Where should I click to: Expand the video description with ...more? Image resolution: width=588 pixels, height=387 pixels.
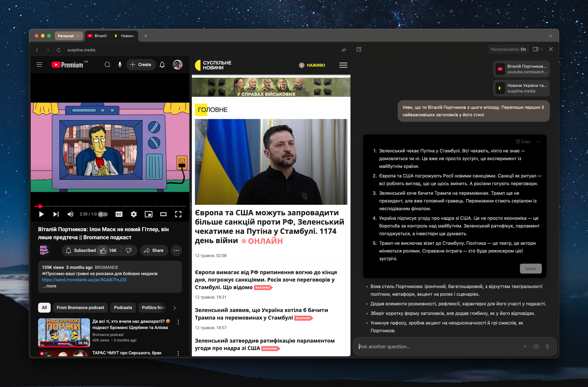pyautogui.click(x=49, y=286)
